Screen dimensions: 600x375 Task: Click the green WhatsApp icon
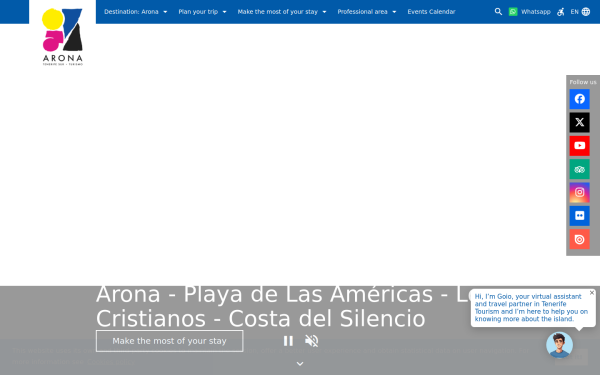pyautogui.click(x=513, y=11)
